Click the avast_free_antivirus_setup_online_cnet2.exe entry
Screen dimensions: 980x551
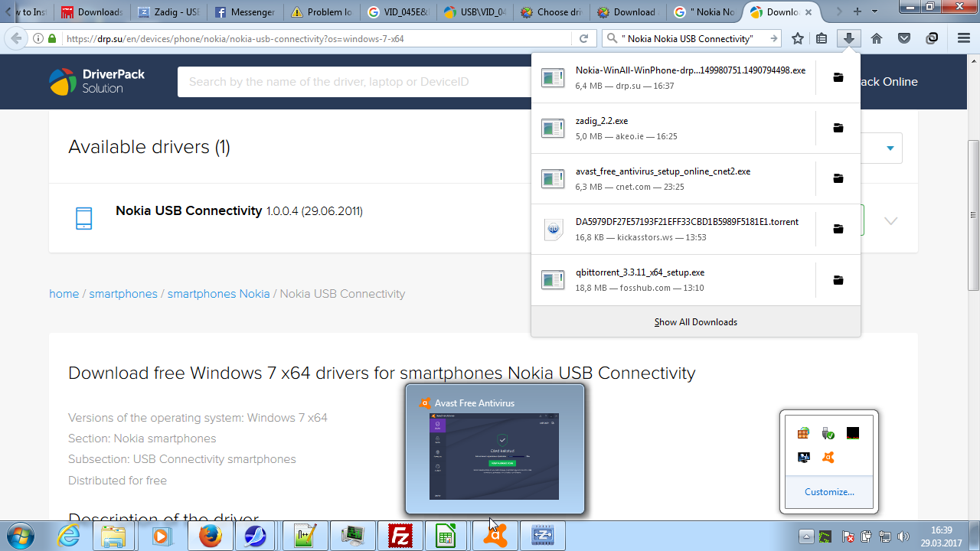coord(673,178)
